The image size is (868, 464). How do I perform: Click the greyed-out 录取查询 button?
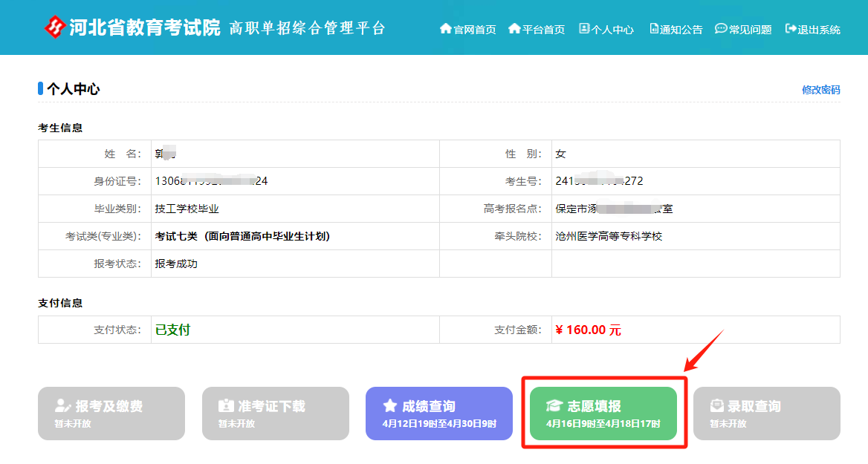tap(766, 414)
